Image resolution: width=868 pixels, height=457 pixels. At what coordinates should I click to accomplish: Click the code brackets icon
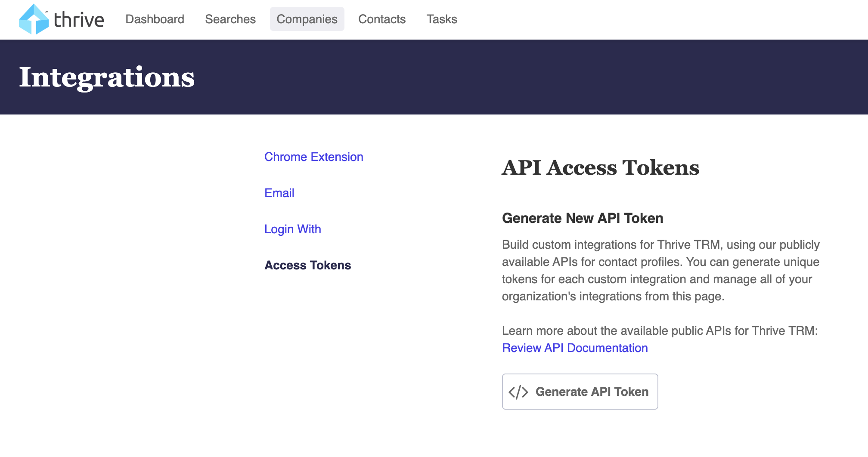pos(518,392)
